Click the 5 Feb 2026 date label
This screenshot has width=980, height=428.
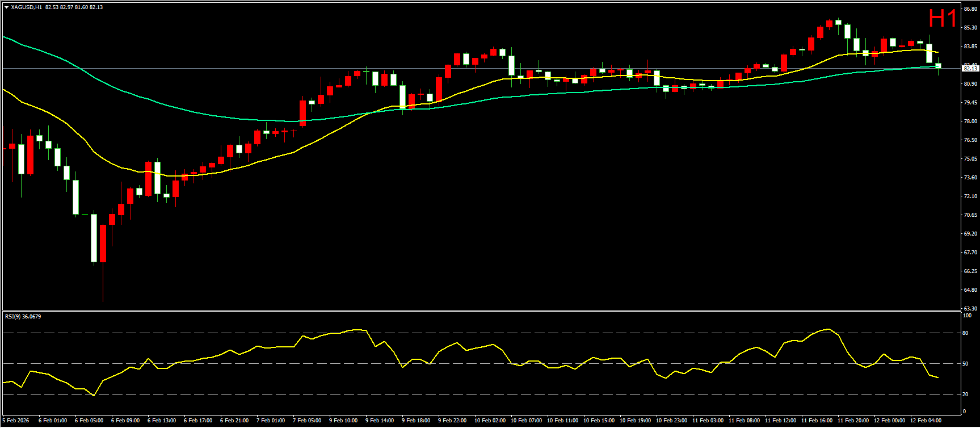[x=15, y=421]
